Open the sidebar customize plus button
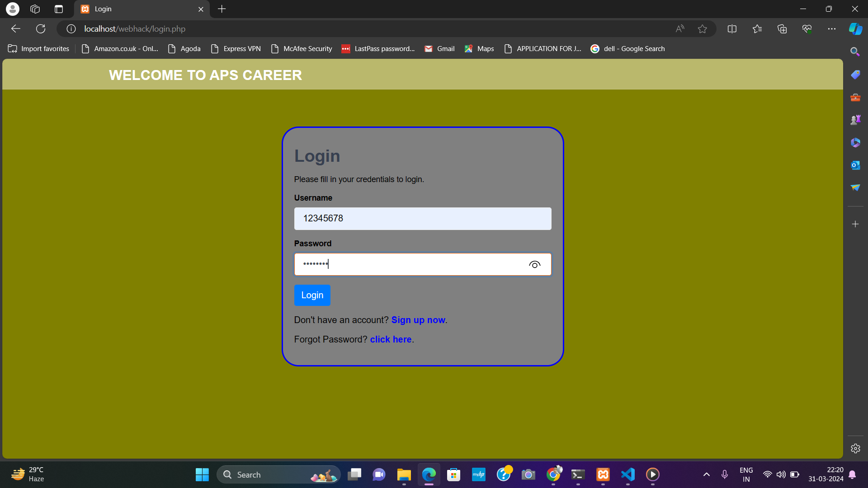 [x=855, y=224]
